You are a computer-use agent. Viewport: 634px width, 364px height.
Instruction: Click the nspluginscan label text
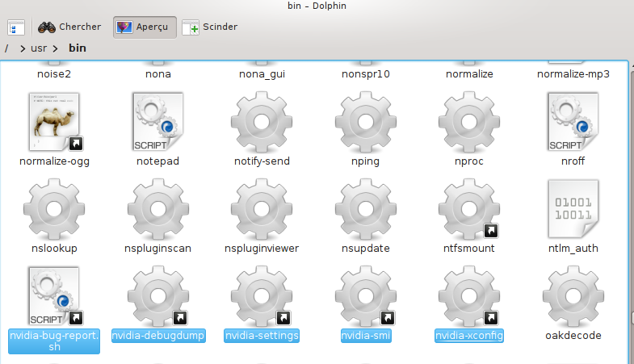coord(158,249)
